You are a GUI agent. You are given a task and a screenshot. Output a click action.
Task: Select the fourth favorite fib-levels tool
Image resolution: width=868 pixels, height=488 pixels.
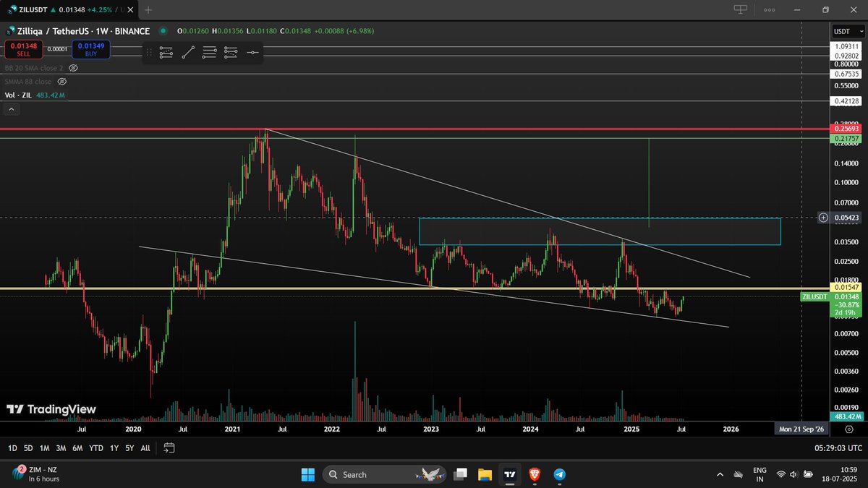click(x=231, y=52)
